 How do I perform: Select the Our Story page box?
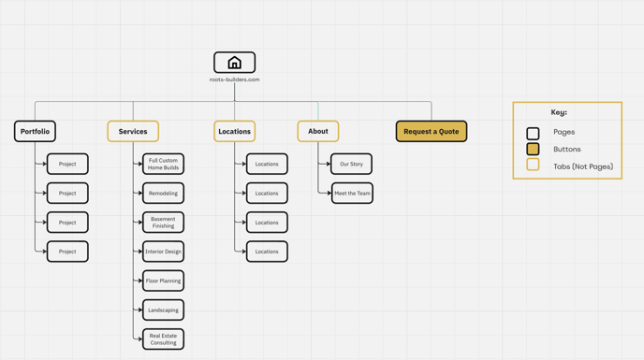point(351,164)
